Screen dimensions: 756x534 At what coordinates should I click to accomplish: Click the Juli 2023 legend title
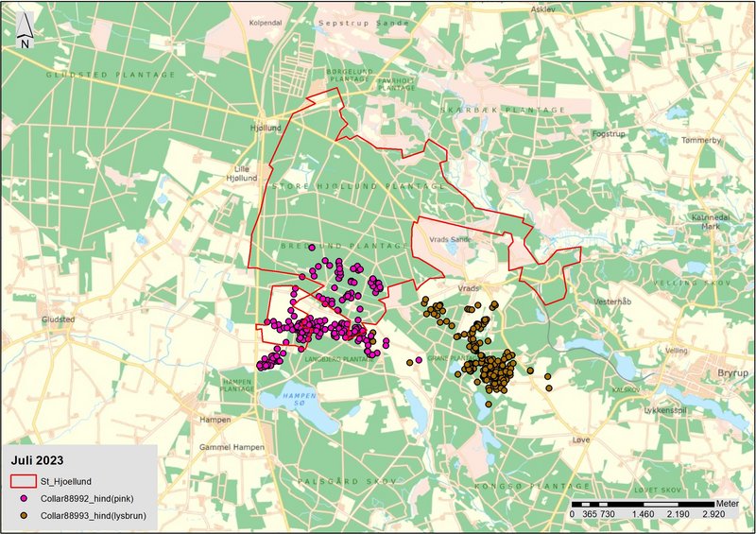(x=40, y=461)
